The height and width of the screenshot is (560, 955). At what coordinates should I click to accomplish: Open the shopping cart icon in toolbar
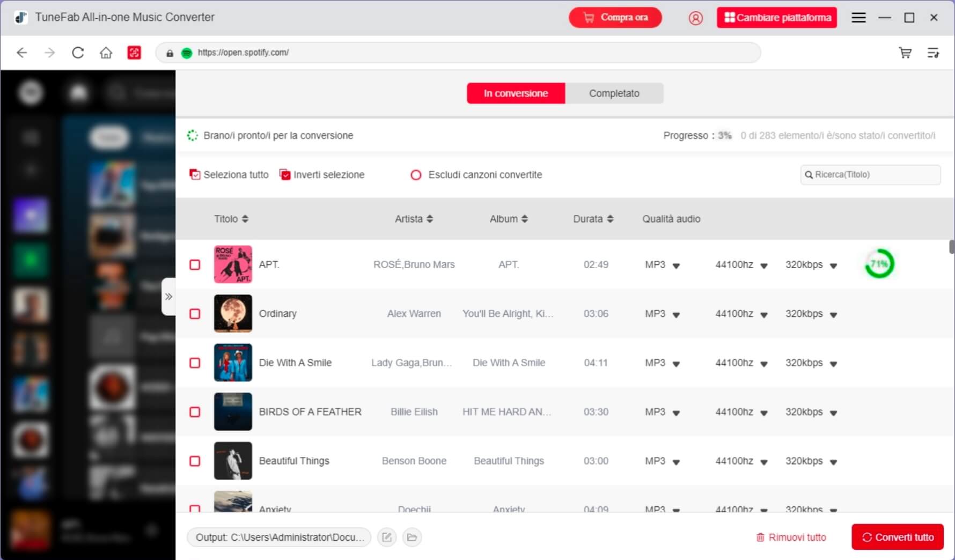click(x=905, y=53)
